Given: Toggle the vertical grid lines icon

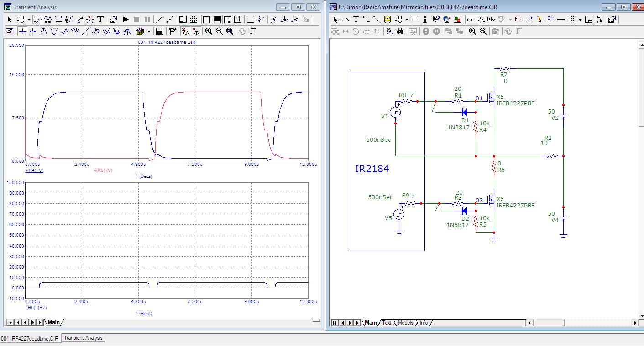Looking at the screenshot, I should point(206,20).
